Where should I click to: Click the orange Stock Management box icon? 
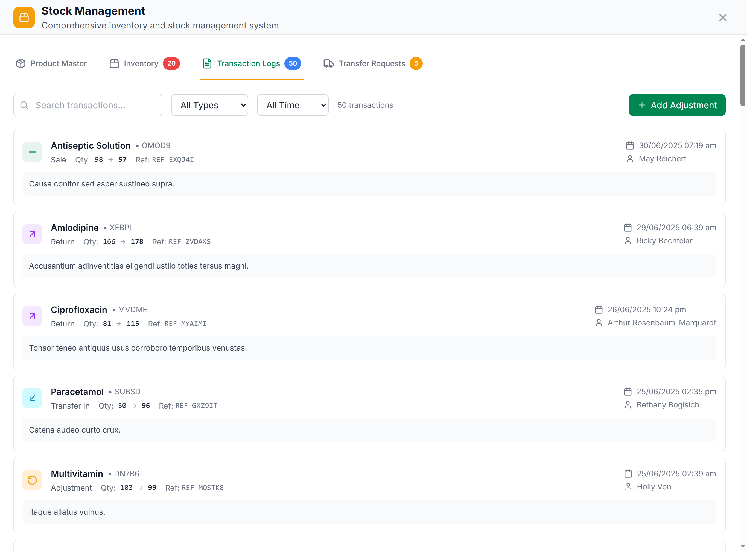coord(24,17)
